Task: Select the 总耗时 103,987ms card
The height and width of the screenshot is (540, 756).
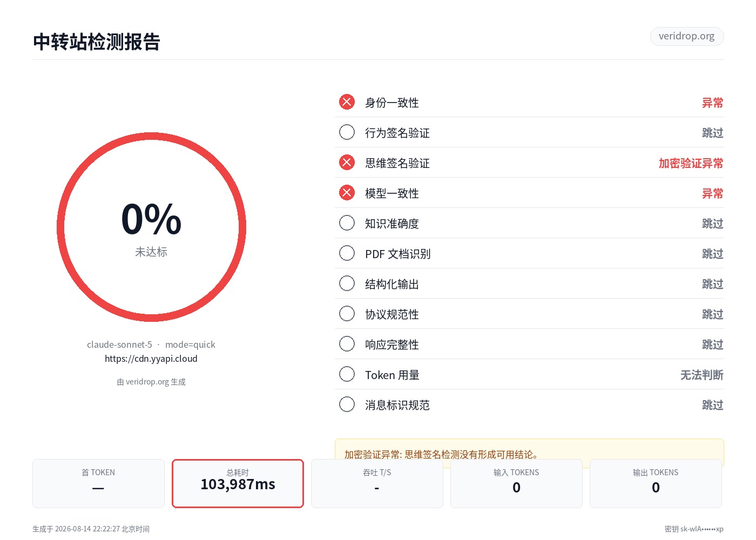Action: [x=238, y=483]
